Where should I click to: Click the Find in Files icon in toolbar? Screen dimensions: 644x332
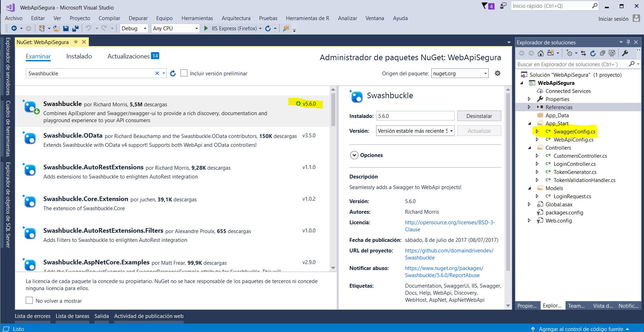pyautogui.click(x=286, y=29)
